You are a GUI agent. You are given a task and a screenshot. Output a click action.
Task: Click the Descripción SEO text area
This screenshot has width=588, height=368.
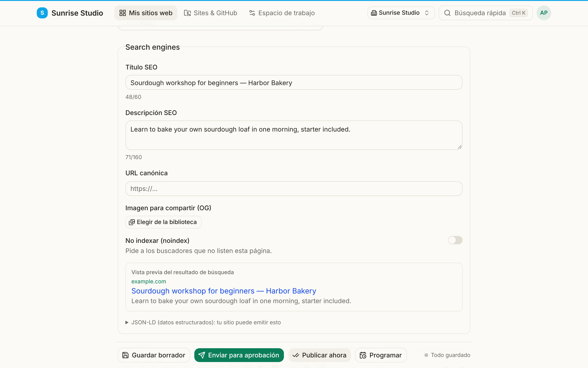294,135
